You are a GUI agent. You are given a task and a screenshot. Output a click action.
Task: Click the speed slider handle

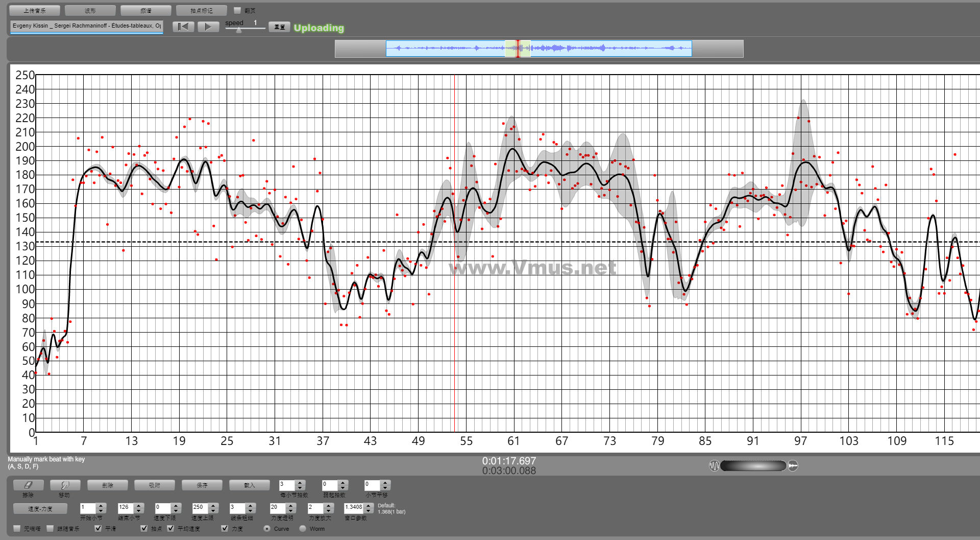click(x=239, y=30)
